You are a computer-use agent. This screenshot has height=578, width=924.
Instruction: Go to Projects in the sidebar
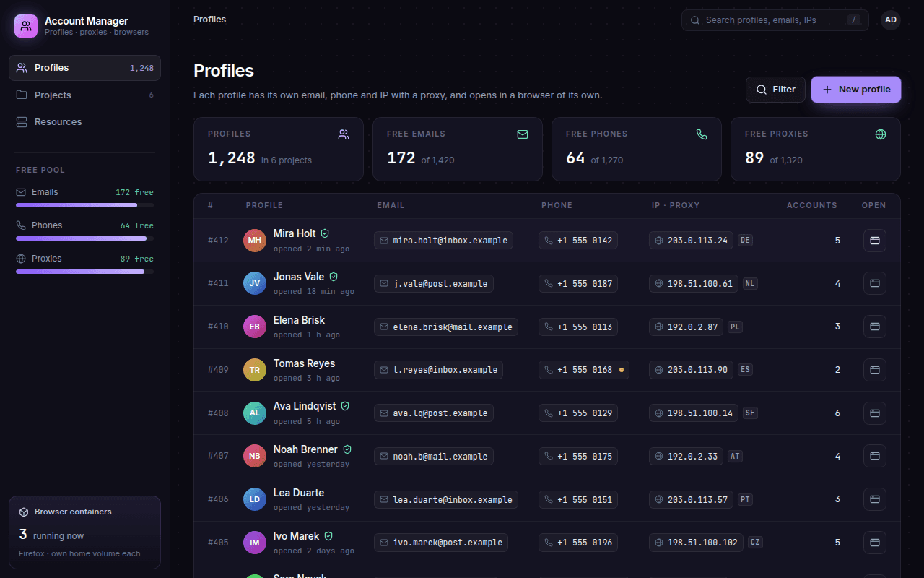point(84,95)
